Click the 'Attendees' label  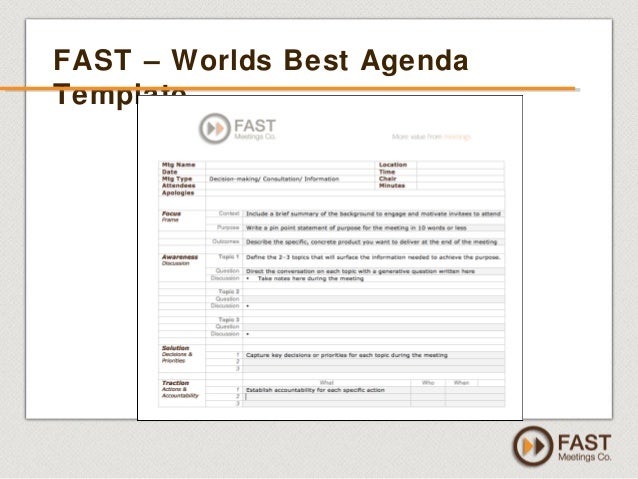tap(179, 186)
